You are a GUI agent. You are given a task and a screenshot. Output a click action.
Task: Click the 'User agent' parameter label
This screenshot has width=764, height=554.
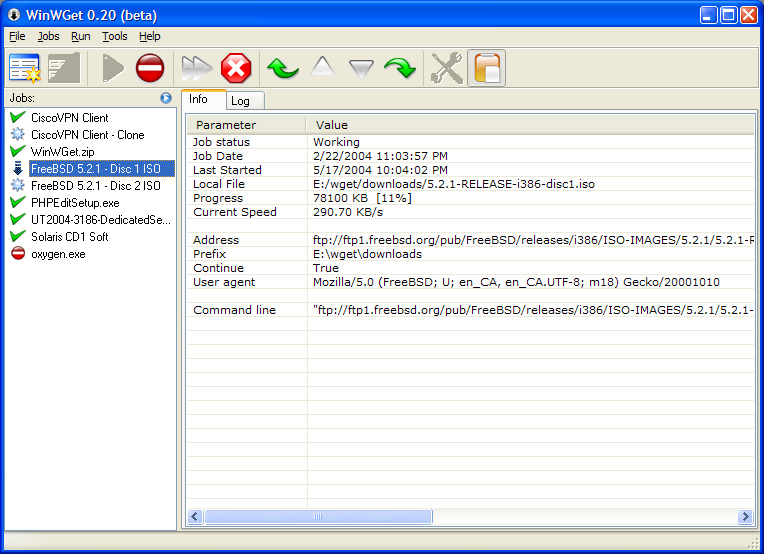point(224,282)
